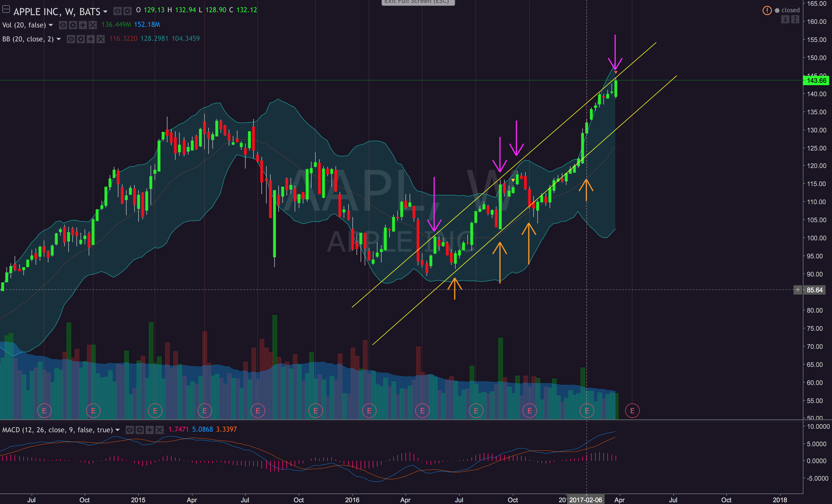Open settings gear for APPLE INC series
Viewport: 832px width, 504px height.
(x=127, y=11)
